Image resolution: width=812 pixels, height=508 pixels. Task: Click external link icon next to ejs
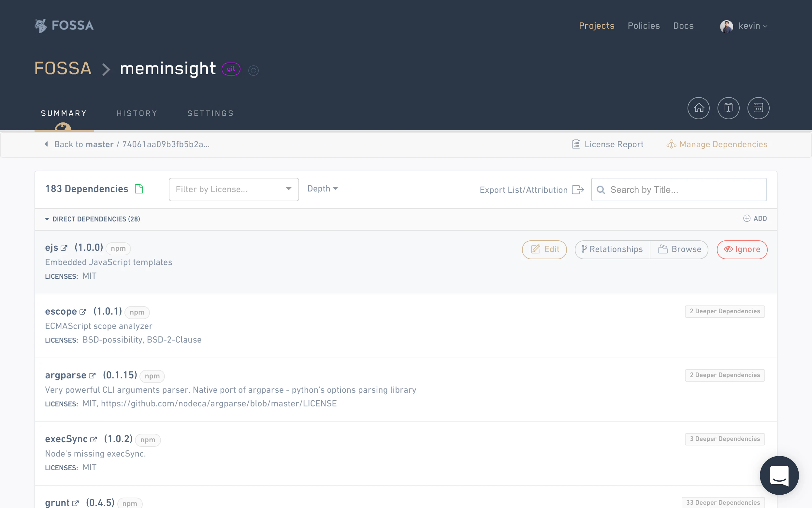click(x=64, y=248)
